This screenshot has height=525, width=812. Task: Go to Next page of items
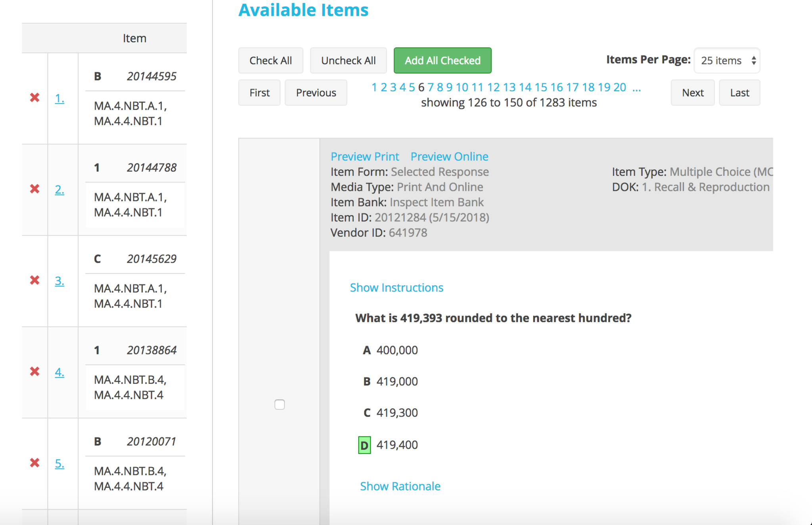(x=692, y=93)
